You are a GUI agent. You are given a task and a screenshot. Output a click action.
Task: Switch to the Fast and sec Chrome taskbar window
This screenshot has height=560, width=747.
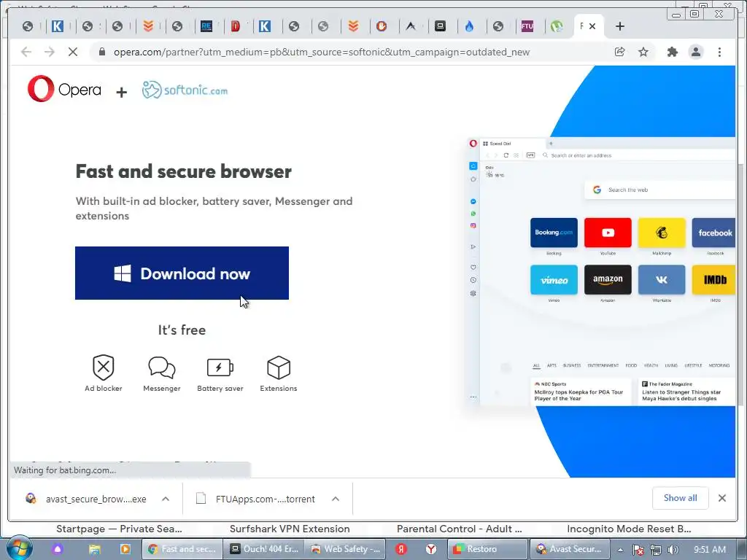[x=182, y=549]
